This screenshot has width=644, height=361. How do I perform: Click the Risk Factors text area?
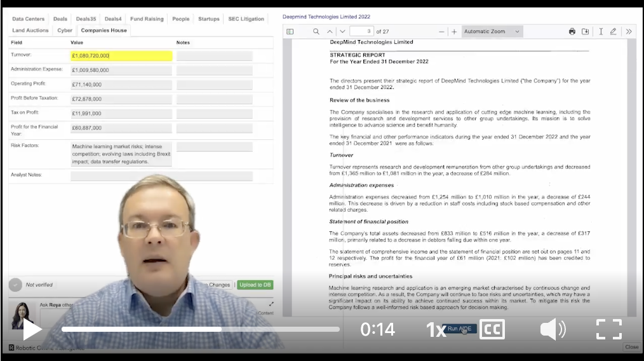121,154
